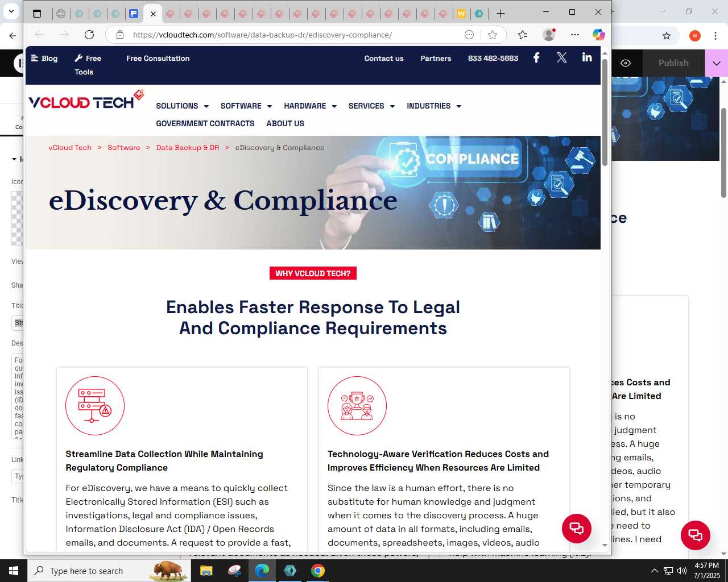Click phone number 833 482-5683
This screenshot has width=728, height=582.
pyautogui.click(x=493, y=58)
